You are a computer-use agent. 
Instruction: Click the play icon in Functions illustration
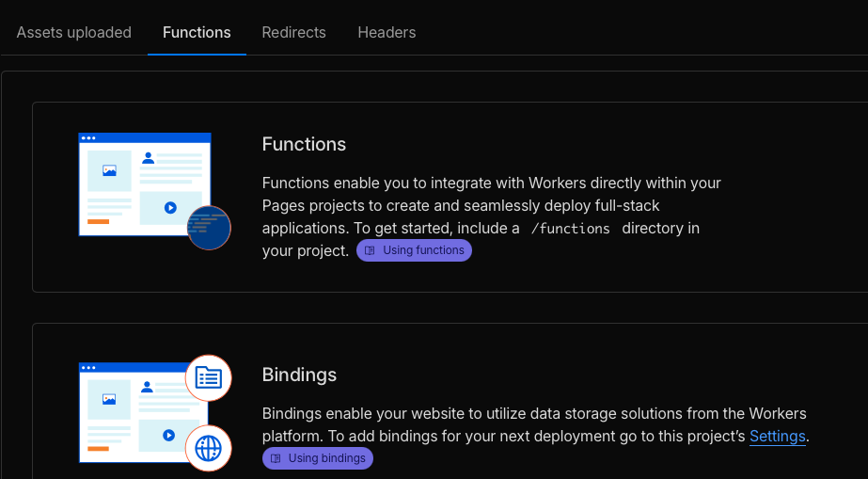tap(170, 208)
